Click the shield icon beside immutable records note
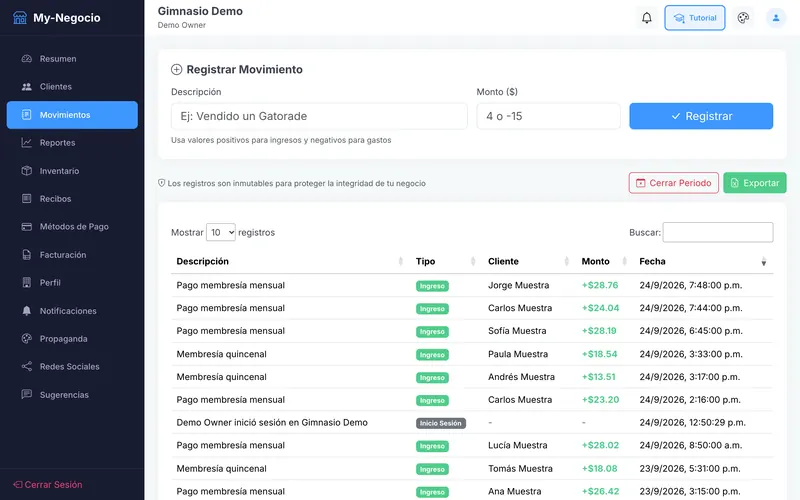 pos(161,183)
